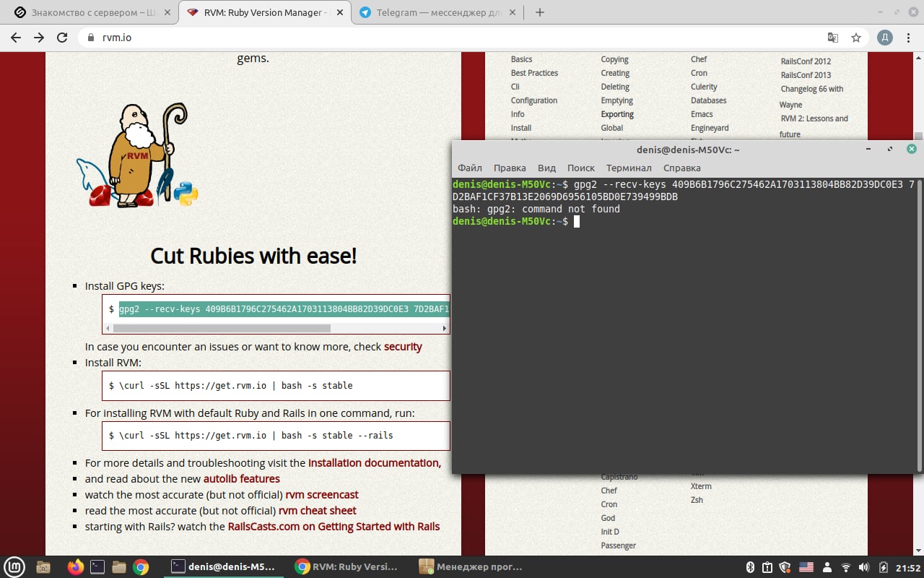
Task: Bookmark this page with the star icon
Action: click(856, 38)
